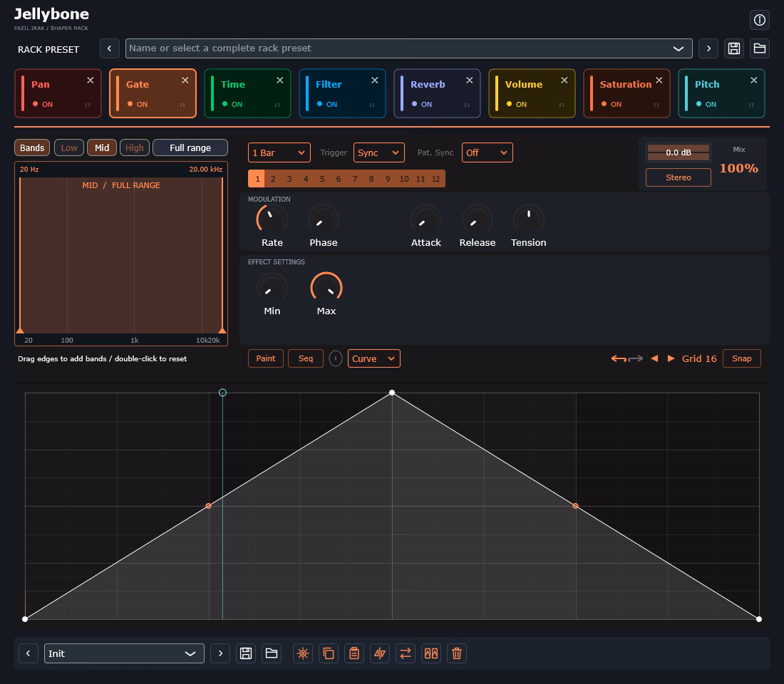The height and width of the screenshot is (684, 784).
Task: Click the grey redo arrow
Action: pyautogui.click(x=636, y=358)
